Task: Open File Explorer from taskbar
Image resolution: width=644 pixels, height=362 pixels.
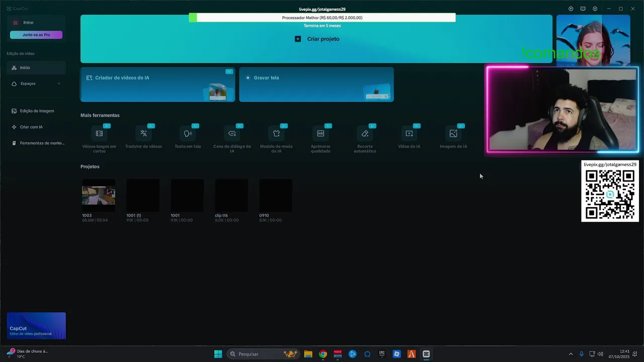Action: tap(308, 354)
